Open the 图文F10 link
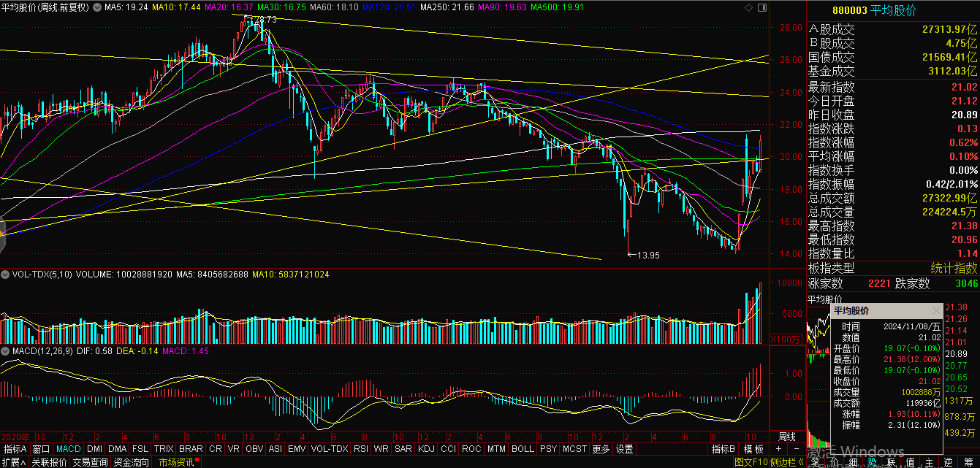 (x=751, y=462)
